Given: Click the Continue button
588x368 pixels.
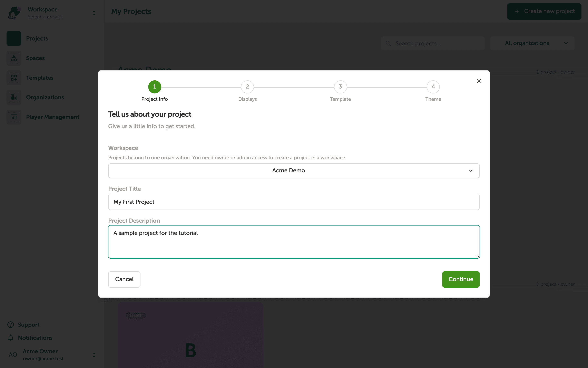Looking at the screenshot, I should 461,279.
